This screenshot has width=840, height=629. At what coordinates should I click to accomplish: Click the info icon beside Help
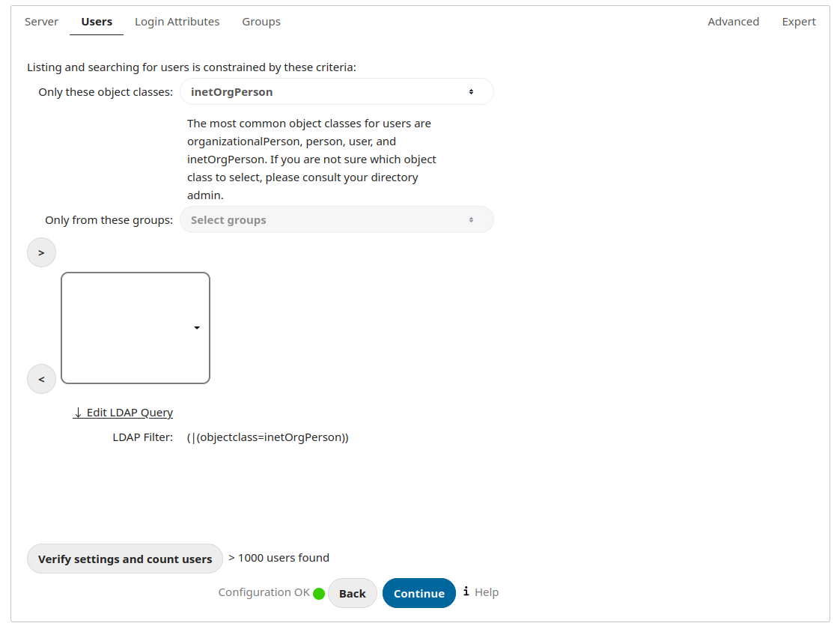[x=468, y=592]
